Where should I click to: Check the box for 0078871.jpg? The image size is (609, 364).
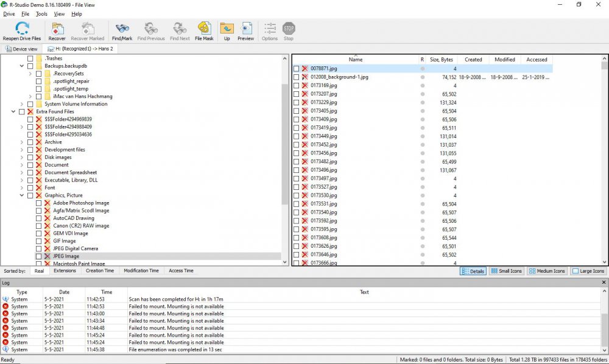coord(297,69)
